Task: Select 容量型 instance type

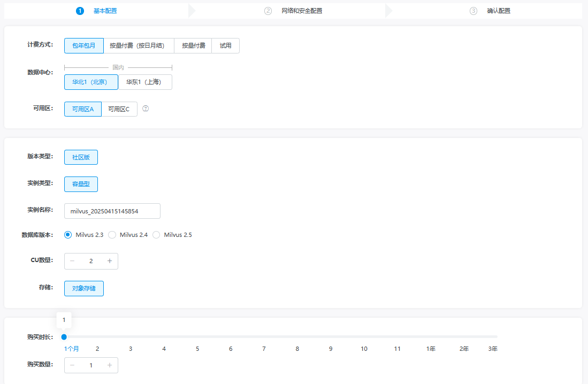Action: (x=81, y=184)
